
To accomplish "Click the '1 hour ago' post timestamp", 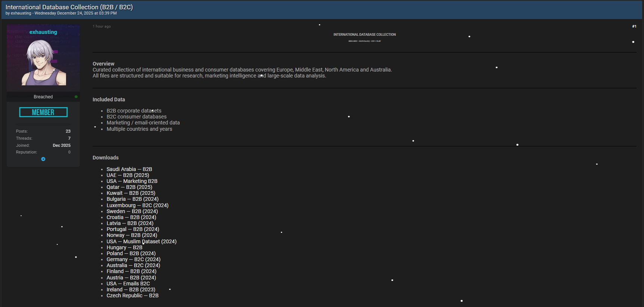I will (x=102, y=26).
